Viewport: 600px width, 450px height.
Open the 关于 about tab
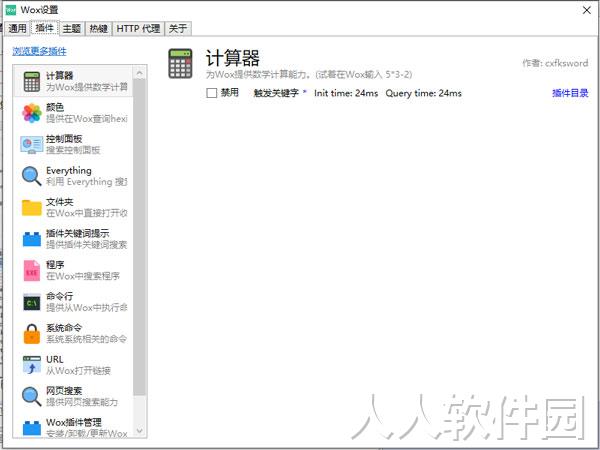pyautogui.click(x=178, y=28)
